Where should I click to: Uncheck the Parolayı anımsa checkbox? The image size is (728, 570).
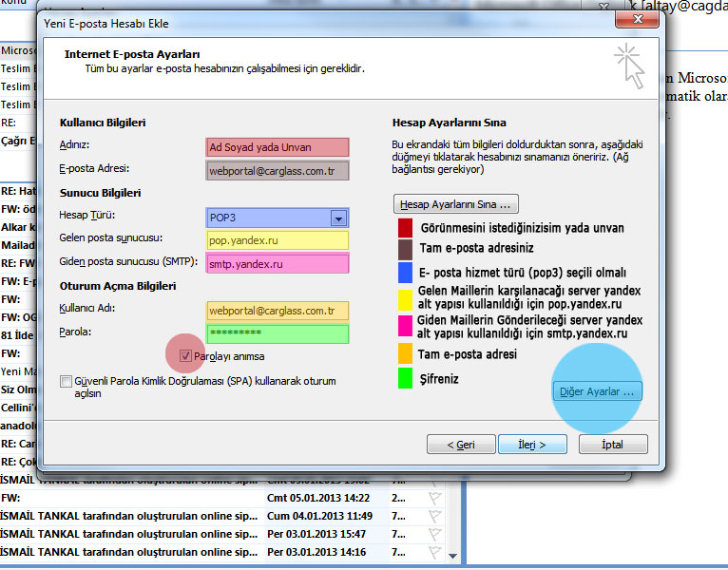pos(185,356)
